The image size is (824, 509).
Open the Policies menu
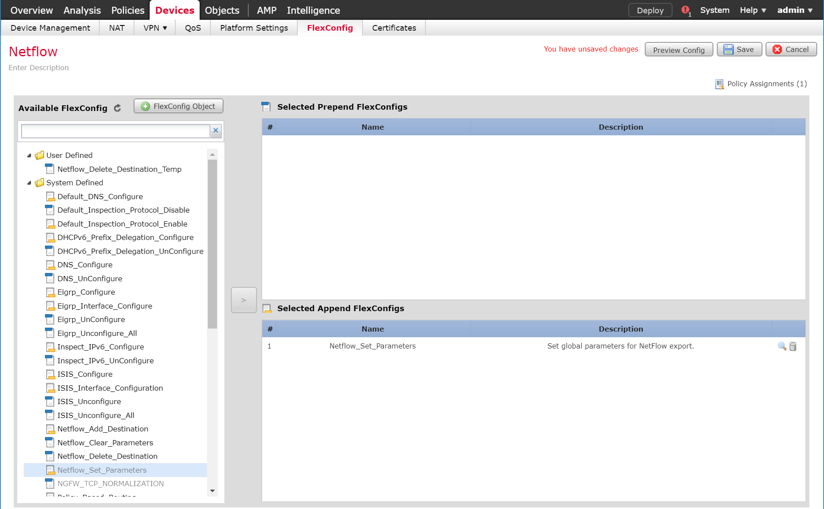127,10
